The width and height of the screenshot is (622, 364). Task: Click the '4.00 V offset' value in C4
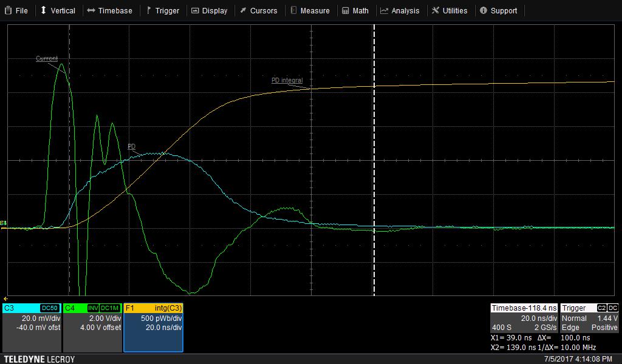pyautogui.click(x=100, y=328)
